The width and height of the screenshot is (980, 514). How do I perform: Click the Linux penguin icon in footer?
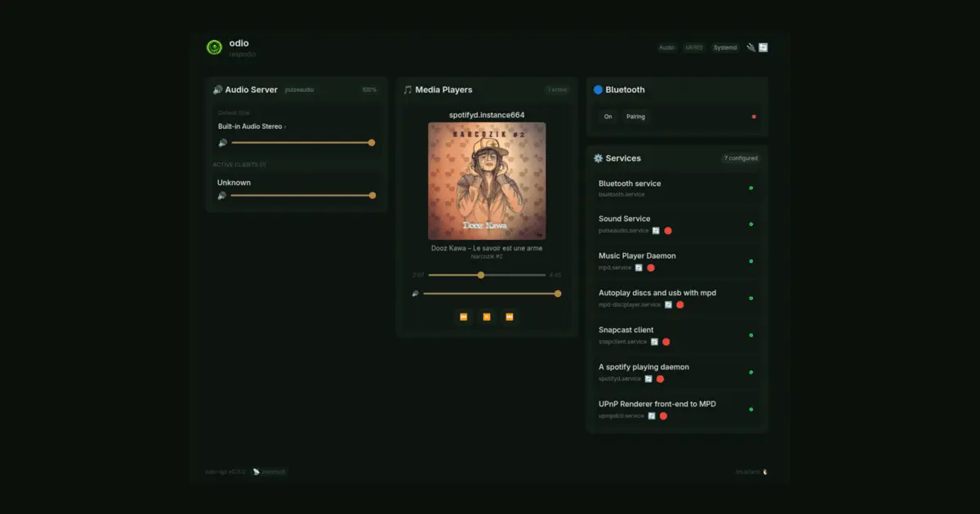[765, 472]
